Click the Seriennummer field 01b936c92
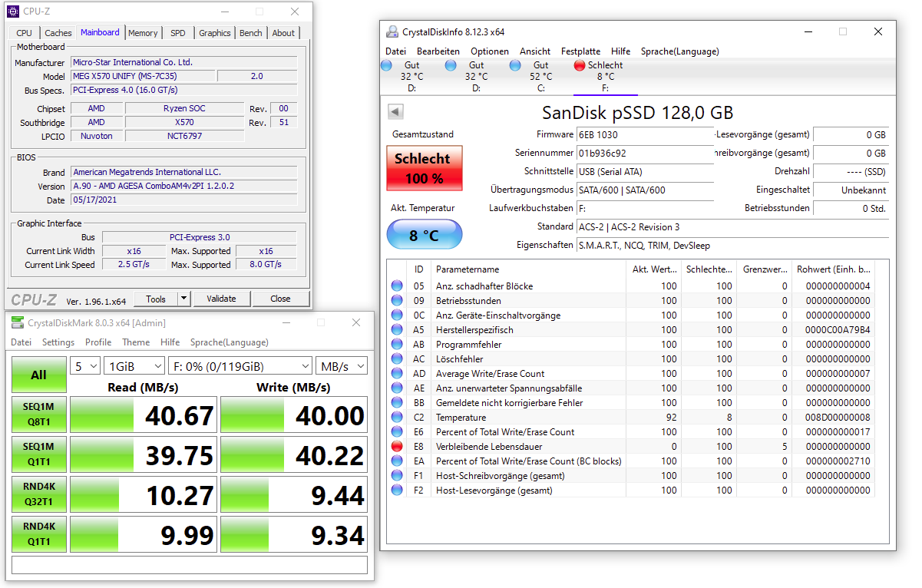Image resolution: width=922 pixels, height=588 pixels. point(644,153)
